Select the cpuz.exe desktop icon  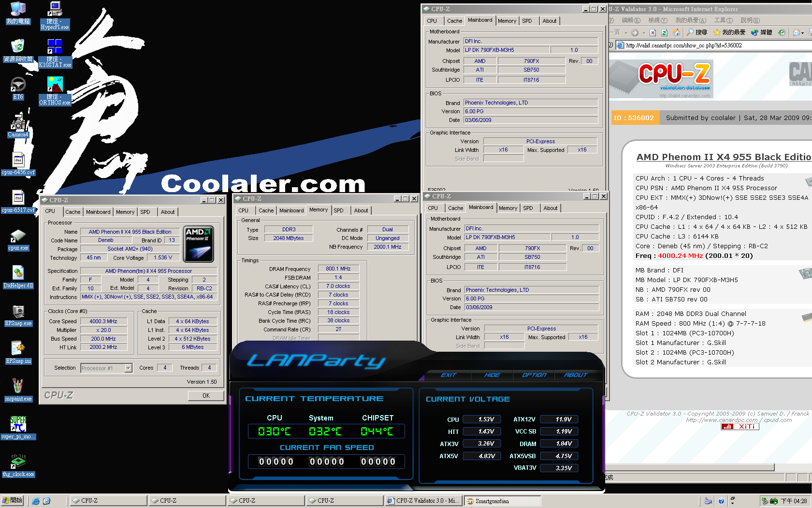(x=18, y=239)
